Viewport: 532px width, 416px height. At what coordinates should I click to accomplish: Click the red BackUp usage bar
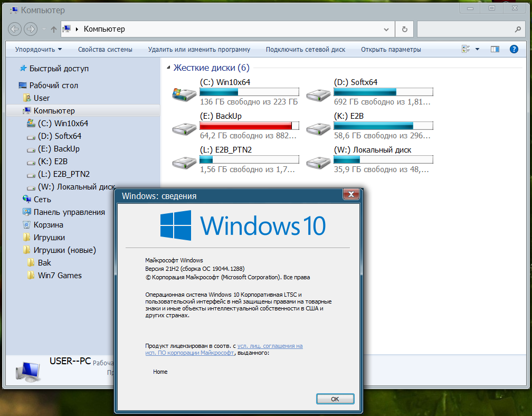pos(249,126)
